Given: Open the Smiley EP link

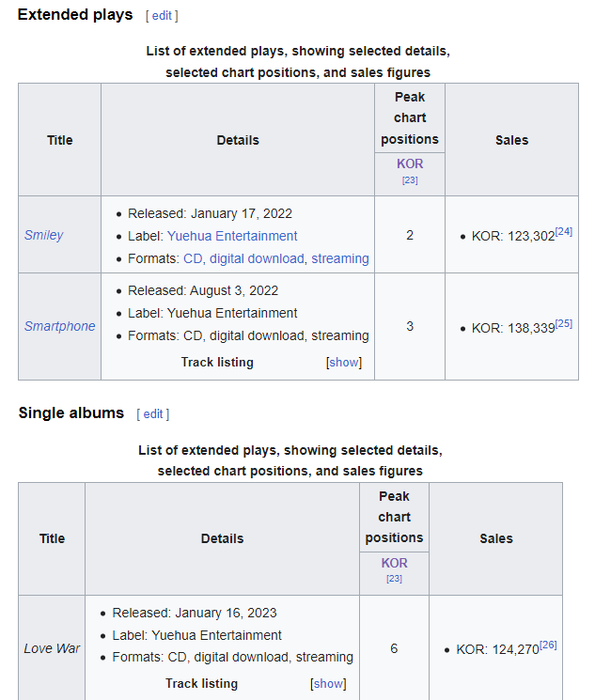Looking at the screenshot, I should point(44,235).
